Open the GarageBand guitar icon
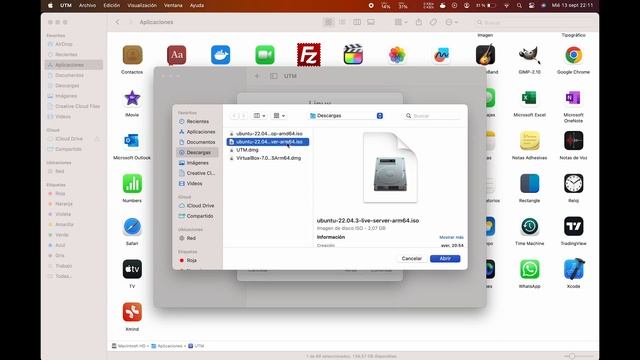This screenshot has width=640, height=360. tap(485, 55)
